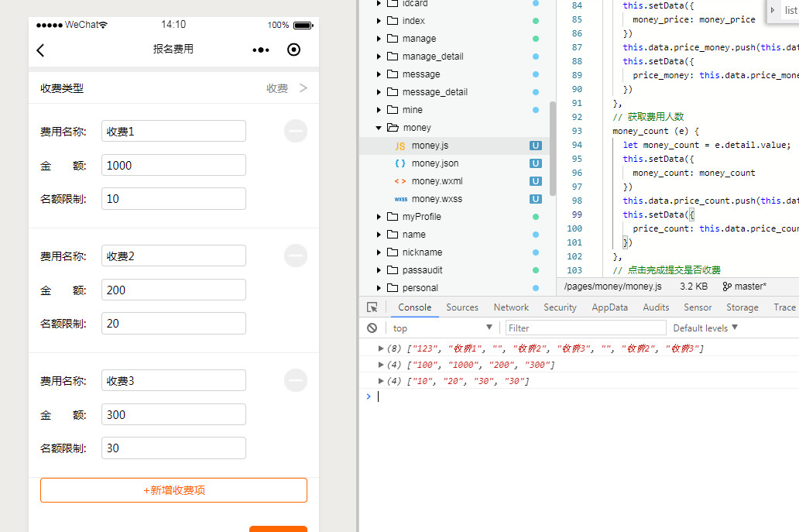The height and width of the screenshot is (532, 799).
Task: Click the element inspector icon in DevTools
Action: 372,307
